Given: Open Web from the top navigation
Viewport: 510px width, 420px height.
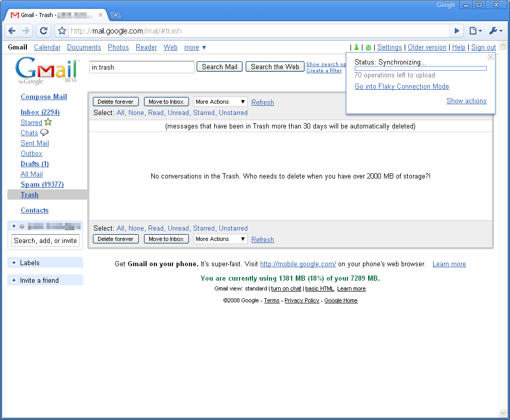Looking at the screenshot, I should (170, 47).
